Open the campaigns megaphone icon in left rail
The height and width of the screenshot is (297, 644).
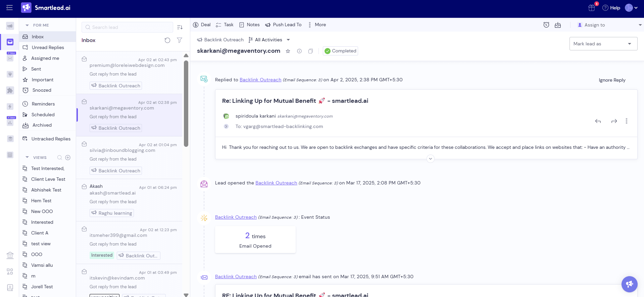click(x=10, y=26)
